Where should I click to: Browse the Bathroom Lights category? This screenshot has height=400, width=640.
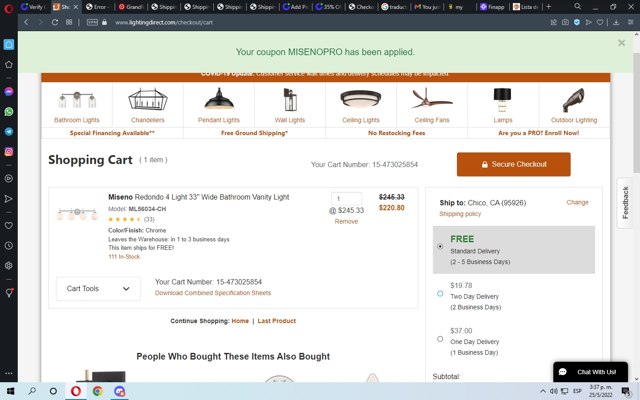click(77, 106)
